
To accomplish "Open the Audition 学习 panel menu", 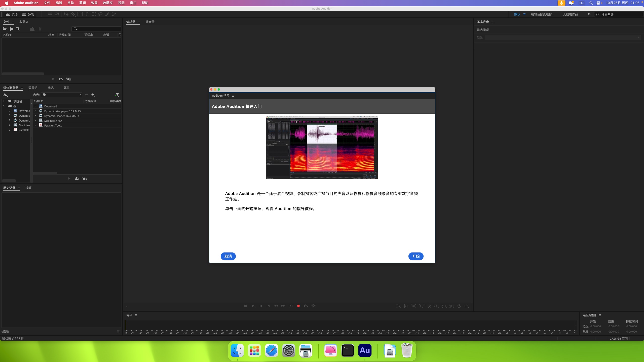I will [x=233, y=96].
